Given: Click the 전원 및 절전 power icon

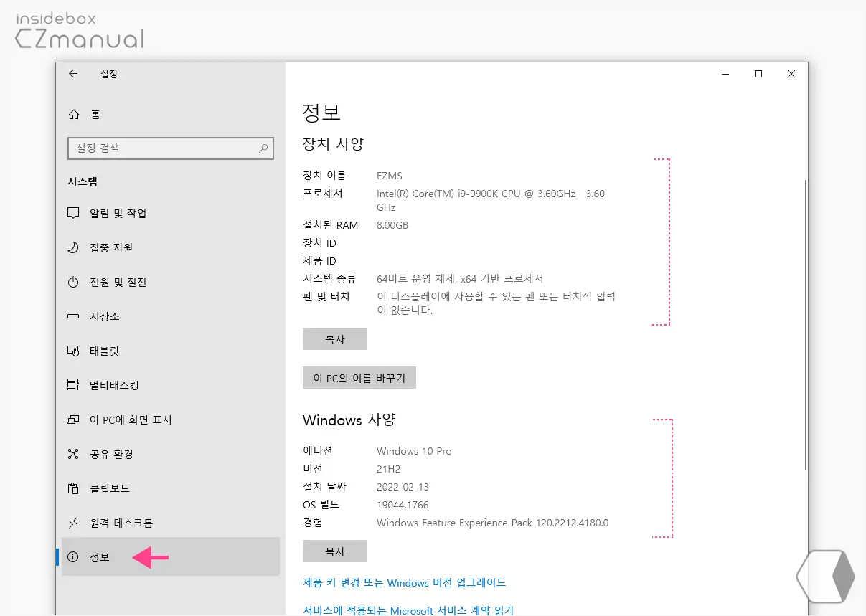Looking at the screenshot, I should tap(73, 282).
